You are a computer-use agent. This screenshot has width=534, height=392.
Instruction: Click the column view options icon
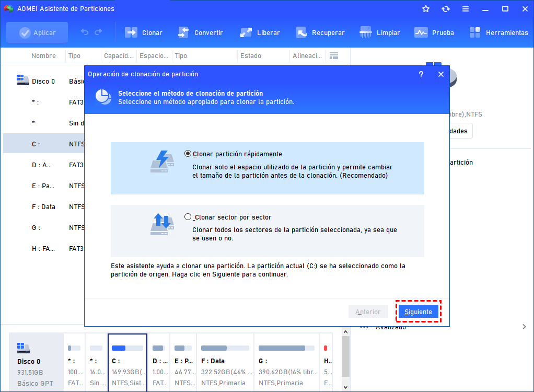point(334,56)
